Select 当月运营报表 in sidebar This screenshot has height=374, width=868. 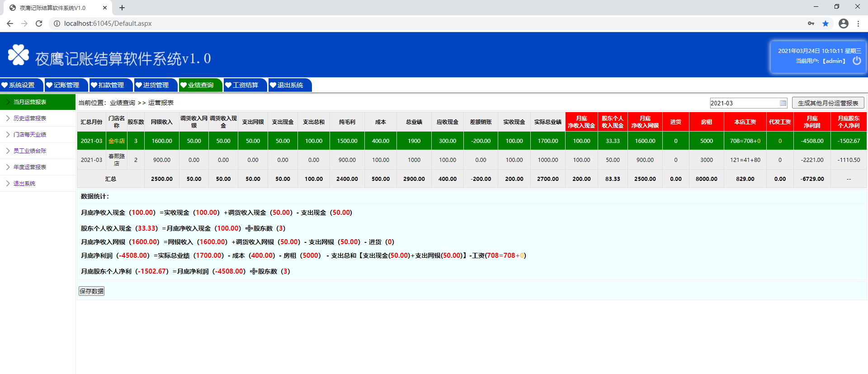(x=38, y=102)
